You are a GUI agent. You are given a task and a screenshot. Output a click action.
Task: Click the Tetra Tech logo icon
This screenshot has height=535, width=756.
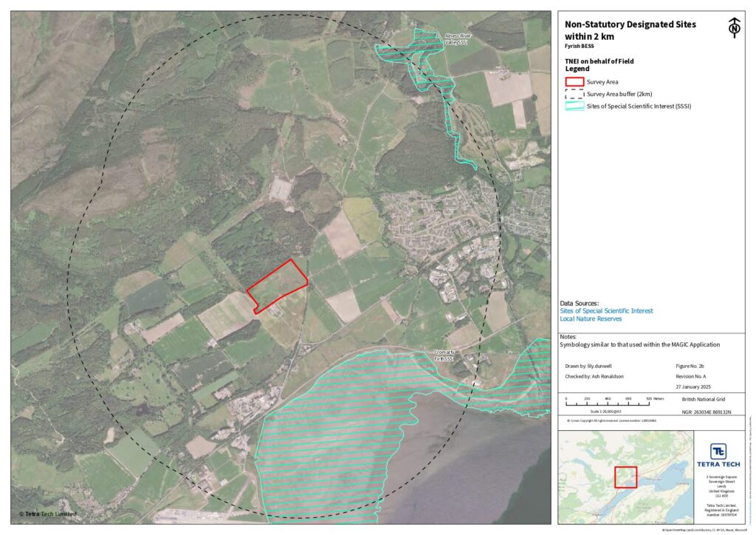(718, 451)
